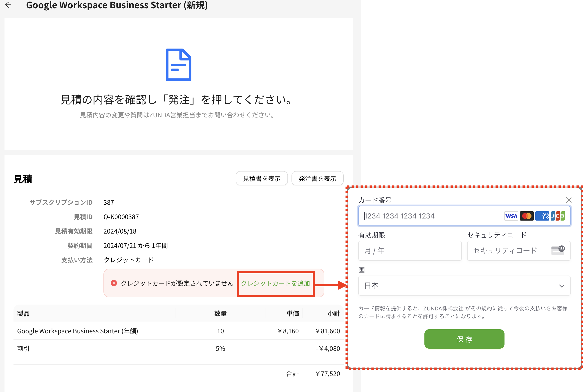Click the 数量 column header
Viewport: 583px width, 392px height.
220,313
